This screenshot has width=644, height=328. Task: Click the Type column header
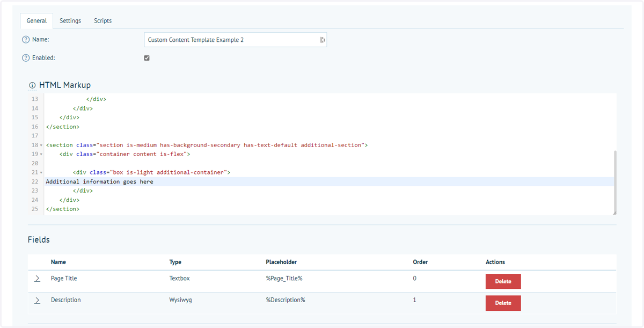pyautogui.click(x=175, y=262)
